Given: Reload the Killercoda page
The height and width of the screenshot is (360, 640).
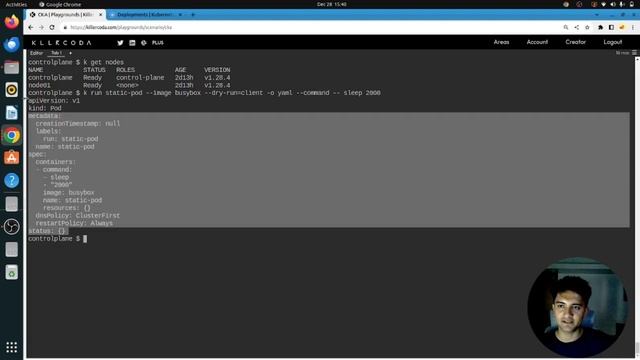Looking at the screenshot, I should tap(52, 27).
